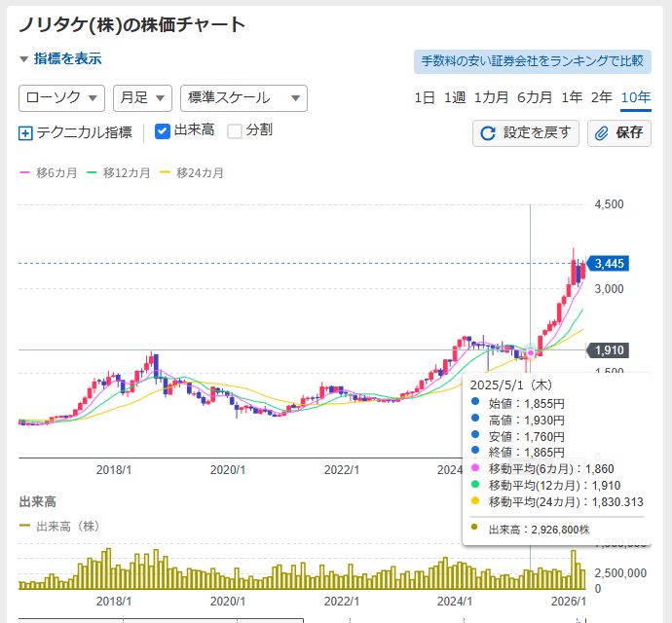Select the 1日 range tab

pos(425,97)
